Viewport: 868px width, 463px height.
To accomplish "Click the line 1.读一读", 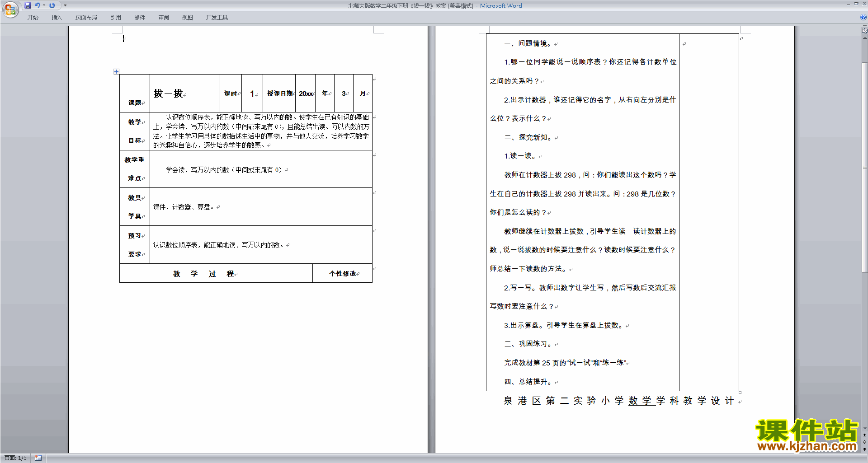I will coord(520,156).
